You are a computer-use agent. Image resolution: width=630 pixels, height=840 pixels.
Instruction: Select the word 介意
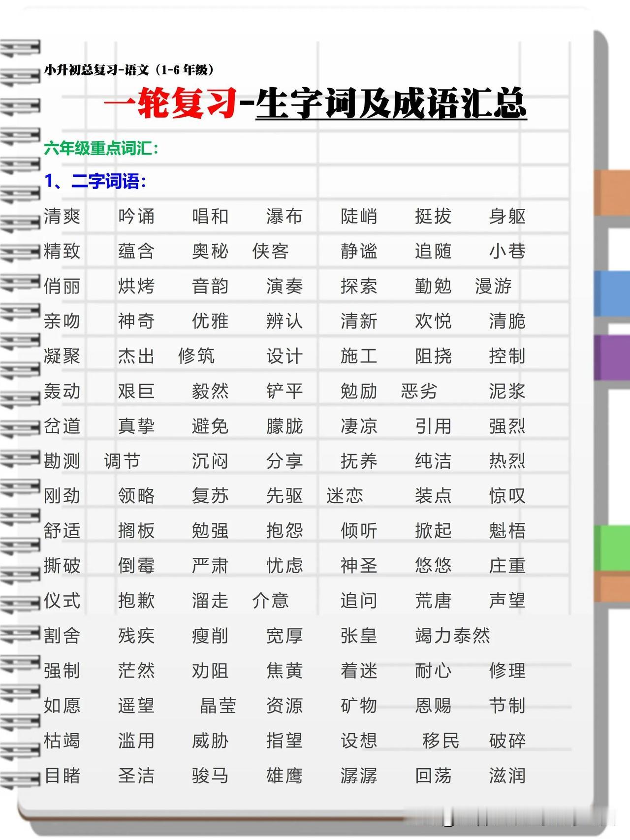(x=270, y=601)
